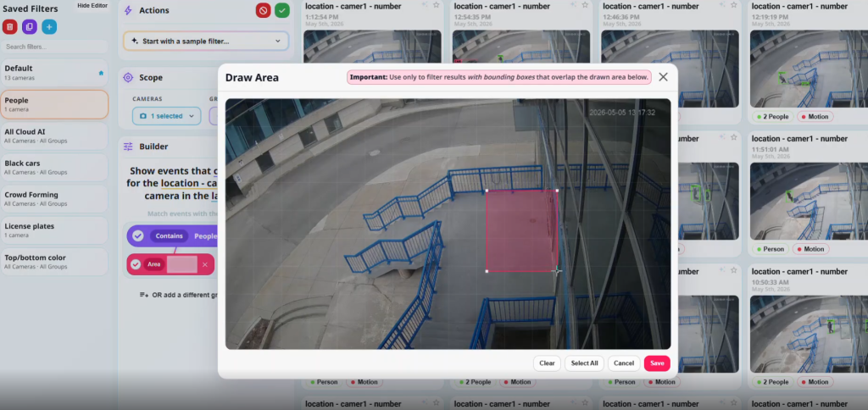Open the 1:12:54 PM event thumbnail

(373, 47)
